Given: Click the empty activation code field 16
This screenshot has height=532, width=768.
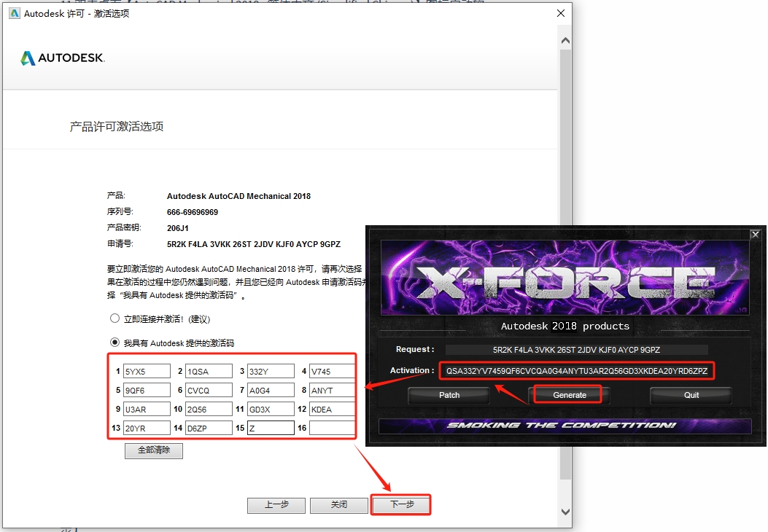Looking at the screenshot, I should (332, 429).
